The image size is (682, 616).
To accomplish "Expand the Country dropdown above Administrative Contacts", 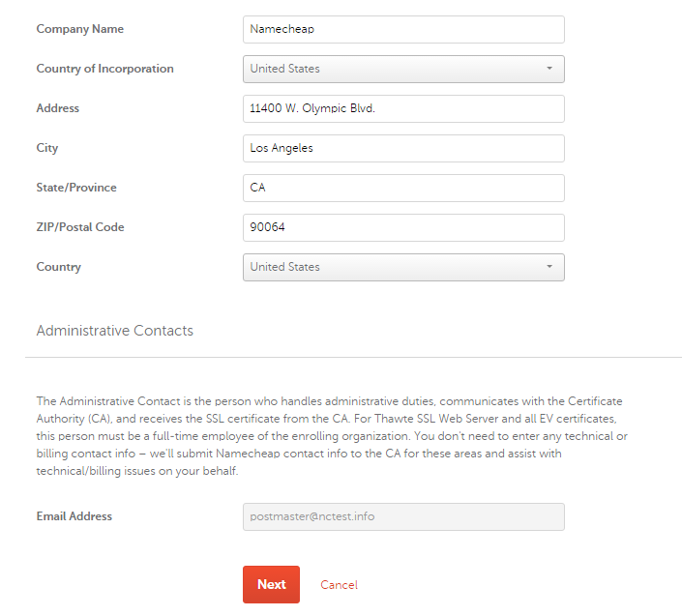I will 403,267.
